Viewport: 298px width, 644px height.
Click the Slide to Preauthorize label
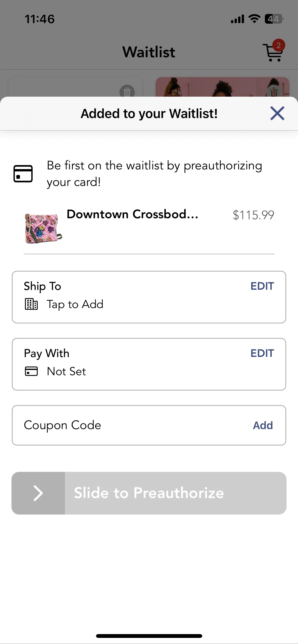[149, 493]
